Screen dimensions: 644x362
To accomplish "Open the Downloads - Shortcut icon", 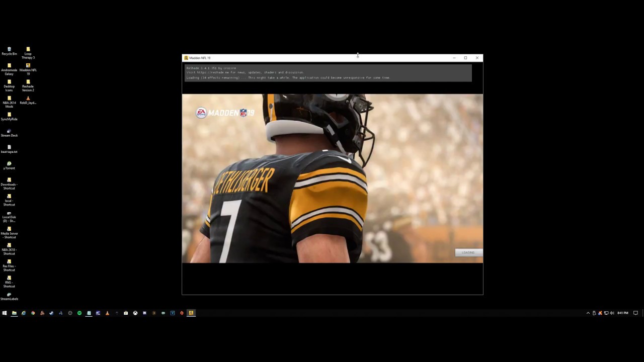I will pos(9,184).
